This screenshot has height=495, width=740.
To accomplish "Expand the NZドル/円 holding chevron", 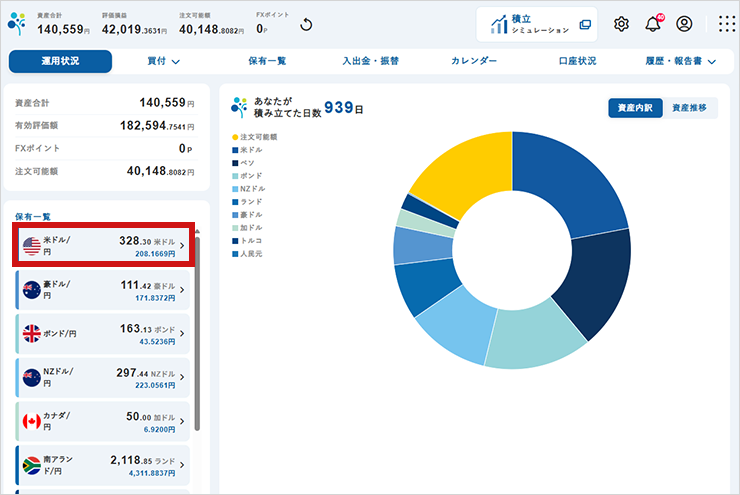I will [x=182, y=378].
